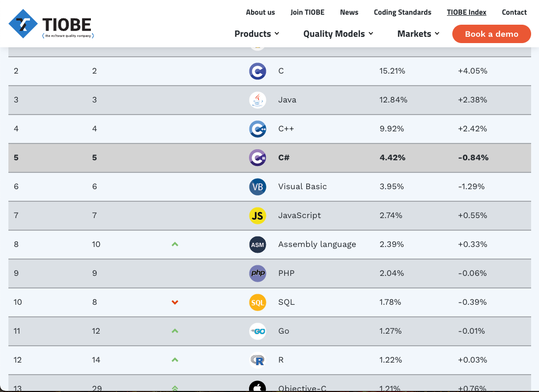Click the Java coffee cup icon
This screenshot has height=392, width=539.
click(257, 100)
